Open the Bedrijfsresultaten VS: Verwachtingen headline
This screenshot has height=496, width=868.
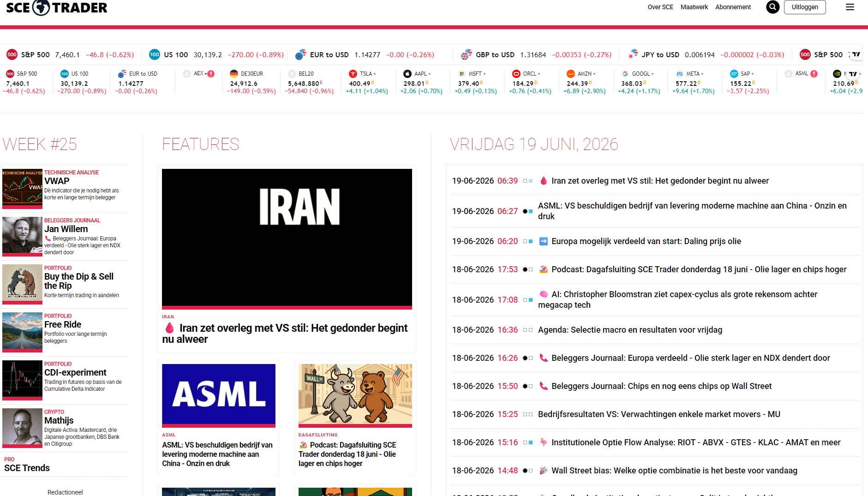[659, 414]
